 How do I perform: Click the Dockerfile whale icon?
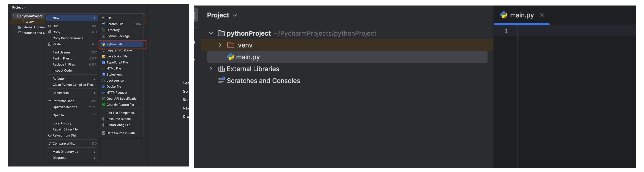click(x=103, y=87)
